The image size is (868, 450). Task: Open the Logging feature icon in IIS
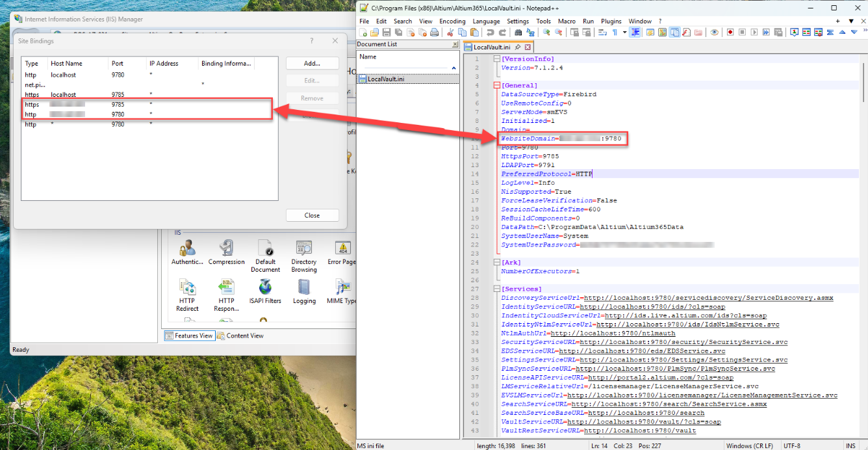point(304,291)
